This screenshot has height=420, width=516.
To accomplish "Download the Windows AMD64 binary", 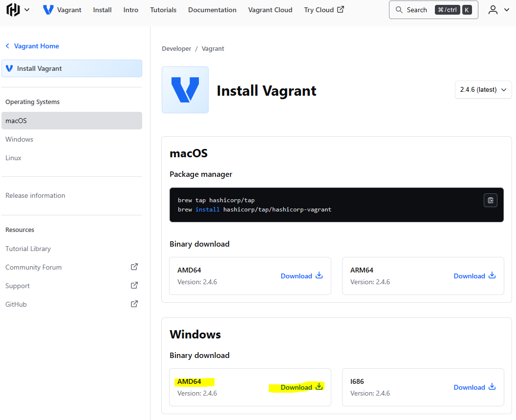I will point(296,387).
